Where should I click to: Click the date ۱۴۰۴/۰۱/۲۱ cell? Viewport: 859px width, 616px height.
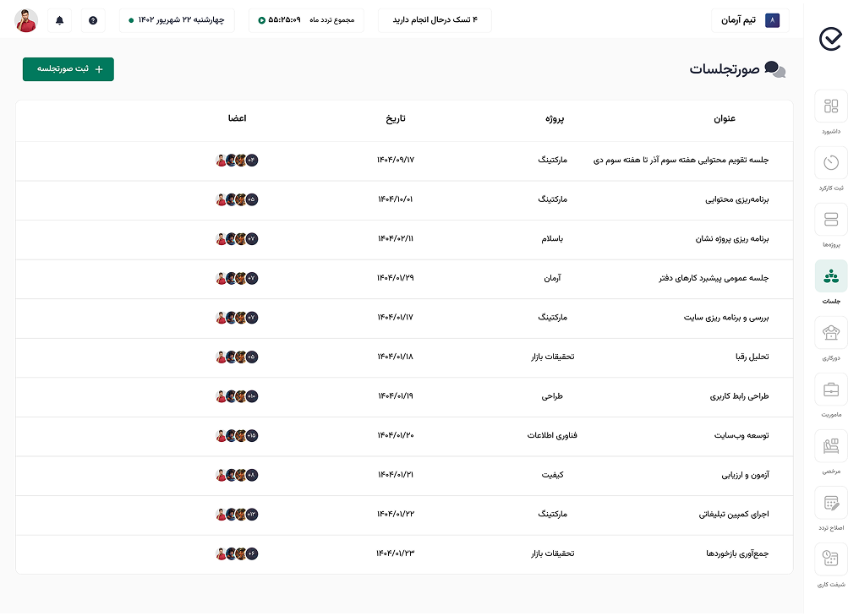coord(396,475)
